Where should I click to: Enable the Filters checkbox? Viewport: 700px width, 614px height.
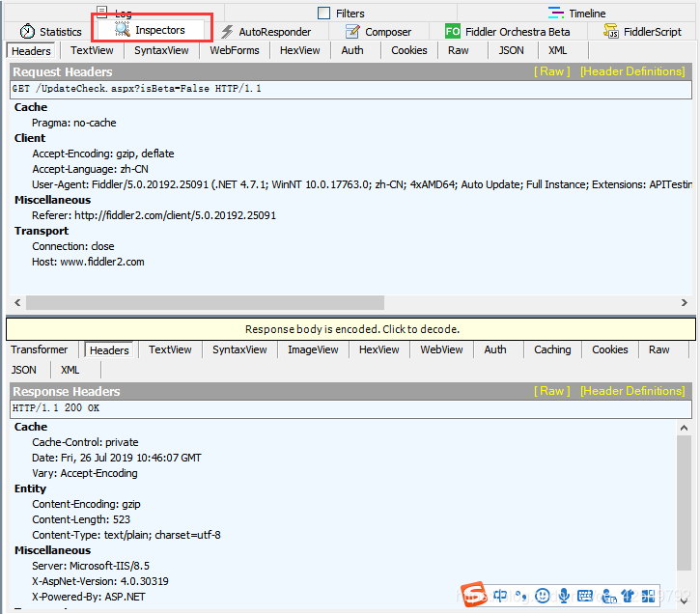click(323, 13)
